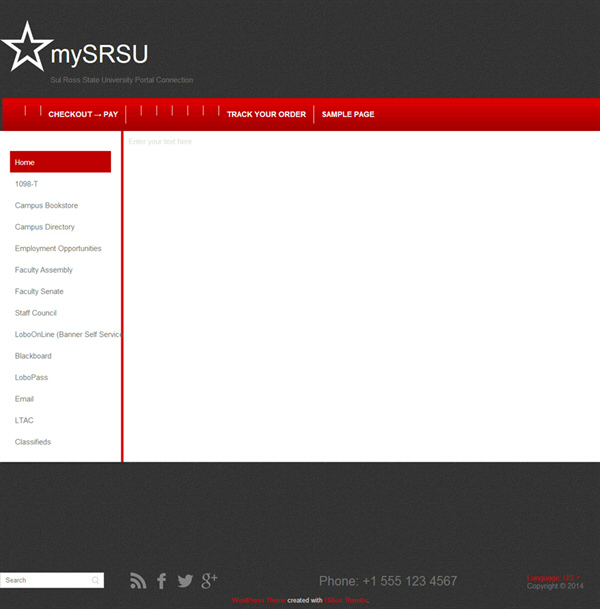This screenshot has height=609, width=600.
Task: Open the Google Plus icon
Action: (x=209, y=581)
